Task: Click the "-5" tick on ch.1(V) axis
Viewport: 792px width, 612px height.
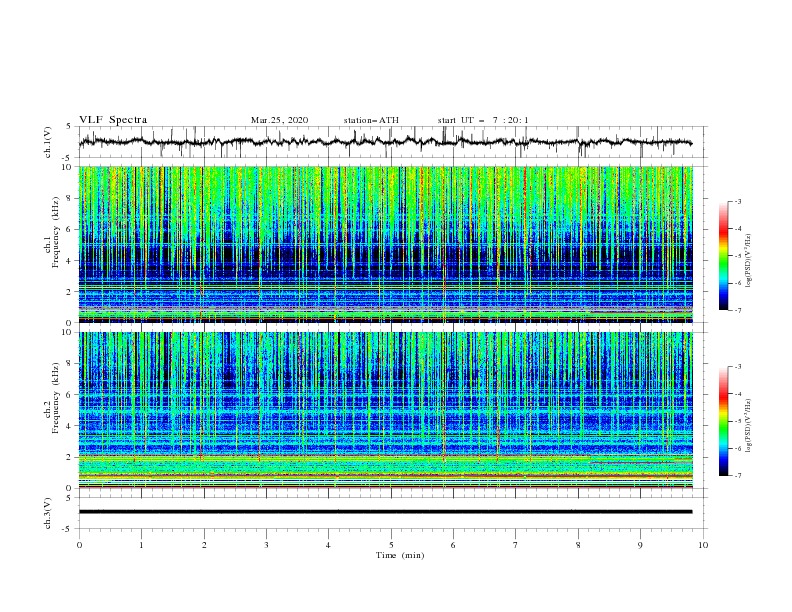Action: [68, 158]
